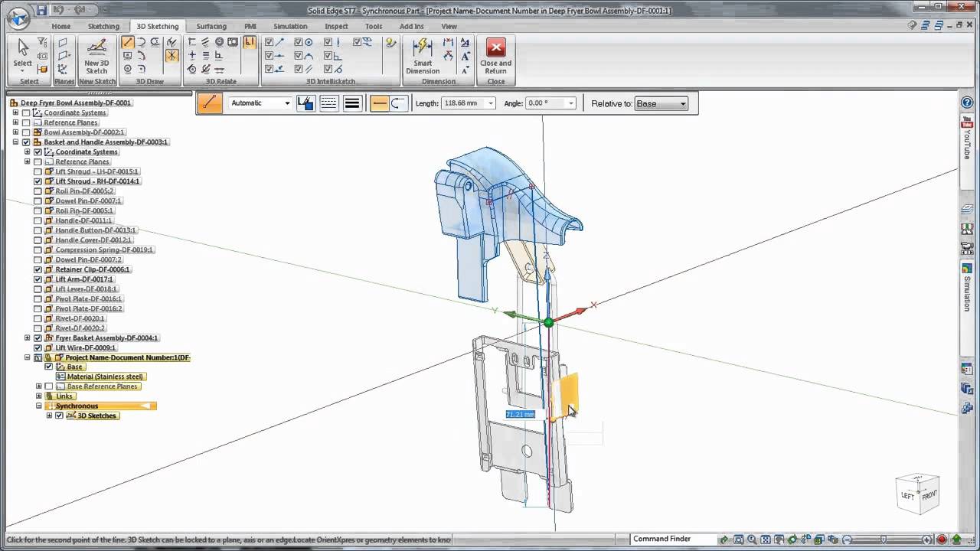Toggle checkbox for Handle-DF-0011:1
This screenshot has width=980, height=551.
pos(38,220)
